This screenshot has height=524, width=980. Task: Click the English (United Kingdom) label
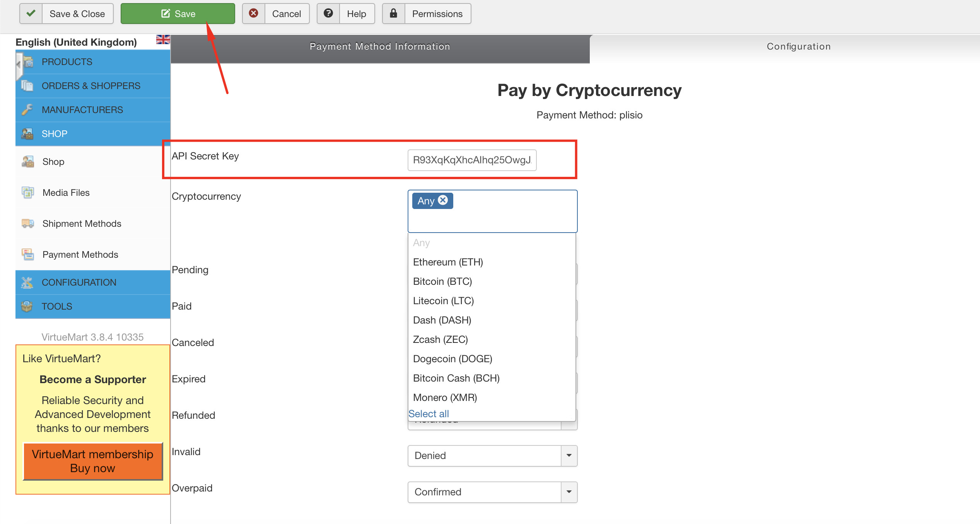76,42
